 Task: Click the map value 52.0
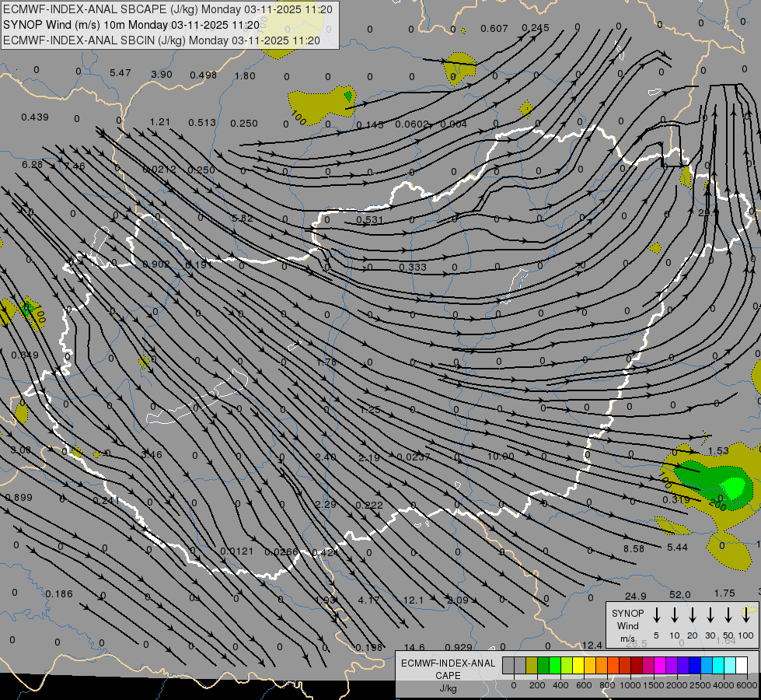[680, 594]
